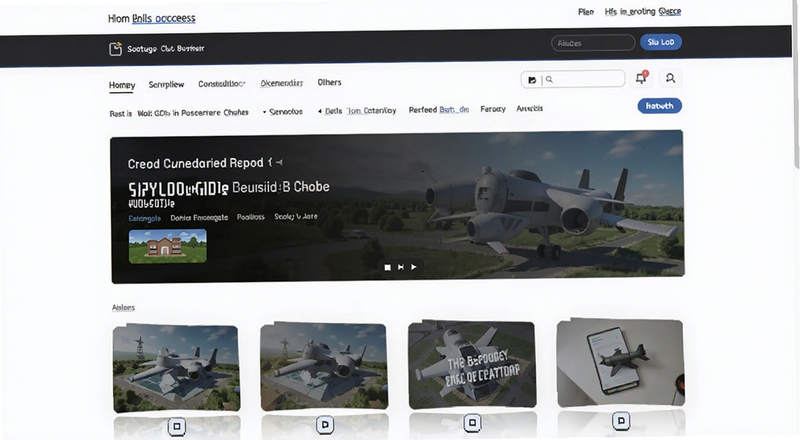
Task: Click the notification bell icon with red badge
Action: click(x=641, y=78)
